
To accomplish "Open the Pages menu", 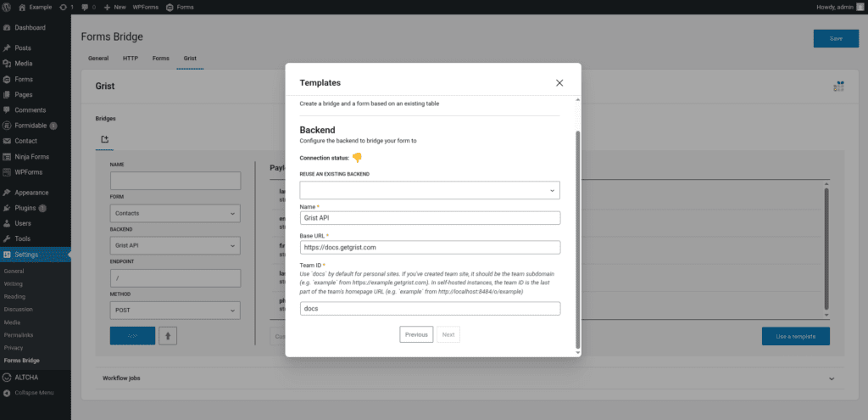I will (36, 95).
